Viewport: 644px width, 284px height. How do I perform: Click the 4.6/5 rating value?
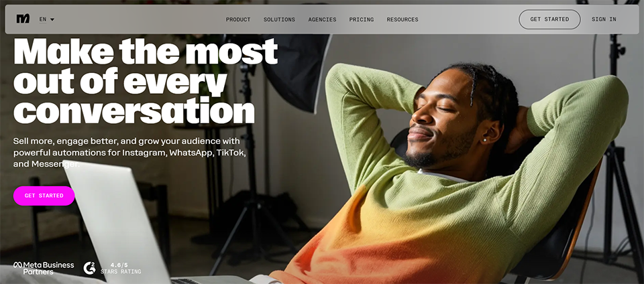coord(119,265)
